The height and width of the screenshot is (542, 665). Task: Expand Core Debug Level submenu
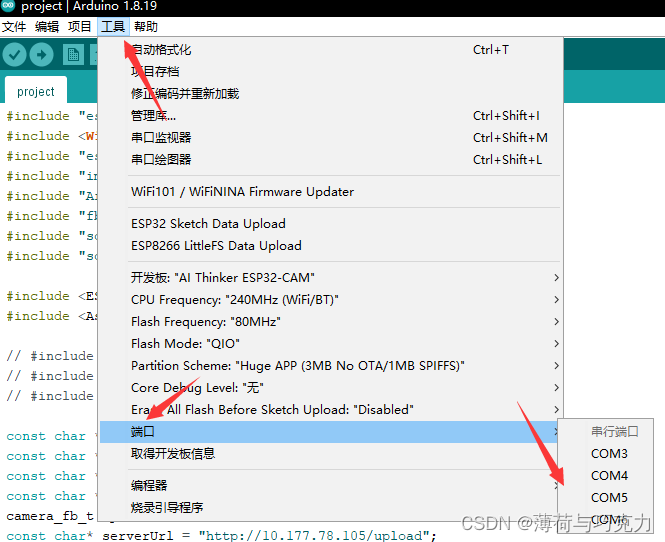330,388
